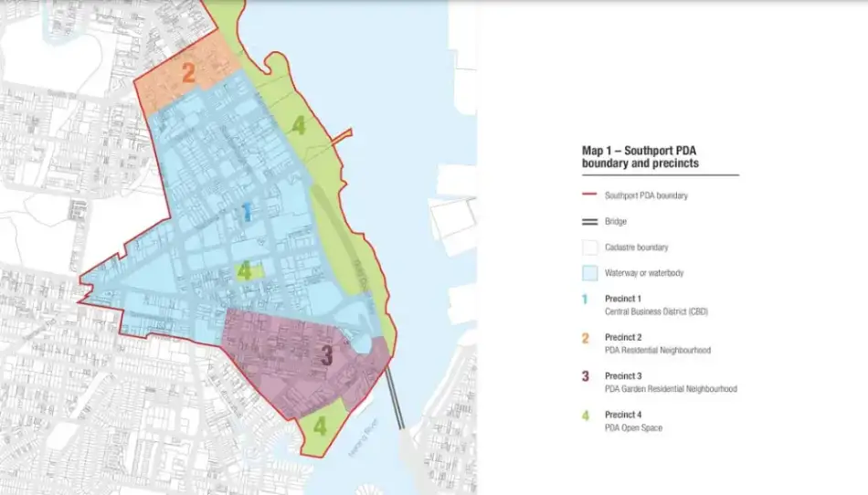Click the 'Waterway or waterbody' legend label
868x495 pixels.
click(644, 273)
